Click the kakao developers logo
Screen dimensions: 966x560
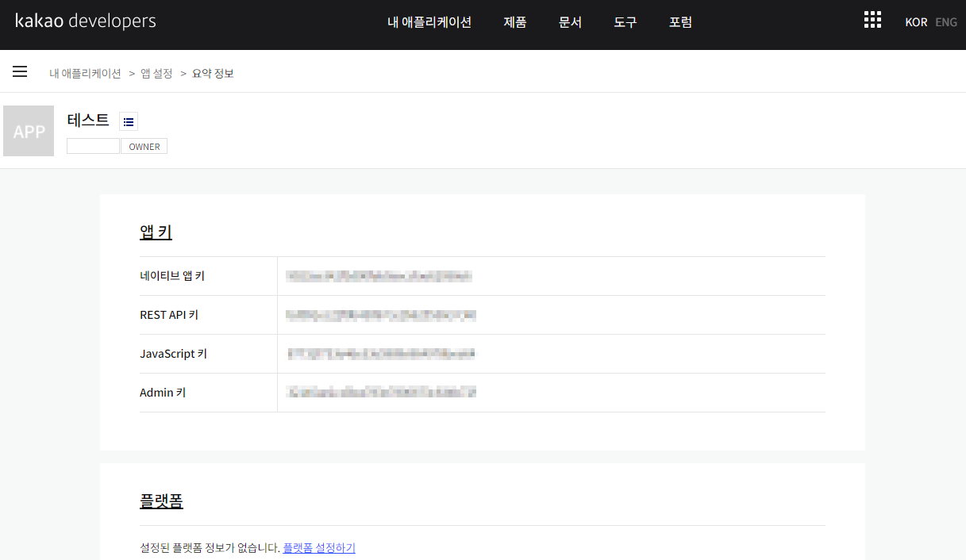coord(86,21)
